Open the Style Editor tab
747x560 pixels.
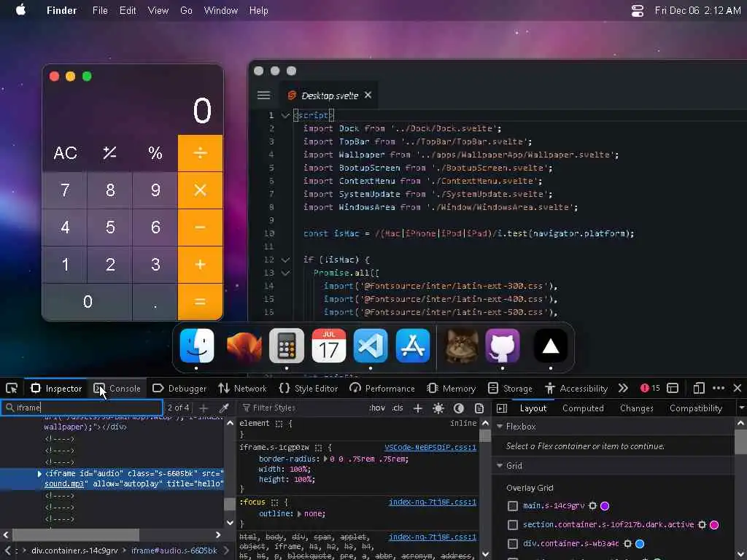coord(309,388)
